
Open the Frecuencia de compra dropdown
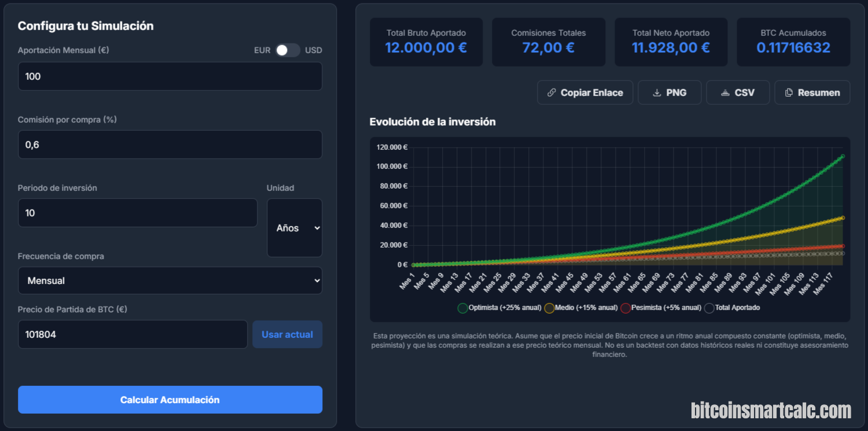tap(170, 280)
